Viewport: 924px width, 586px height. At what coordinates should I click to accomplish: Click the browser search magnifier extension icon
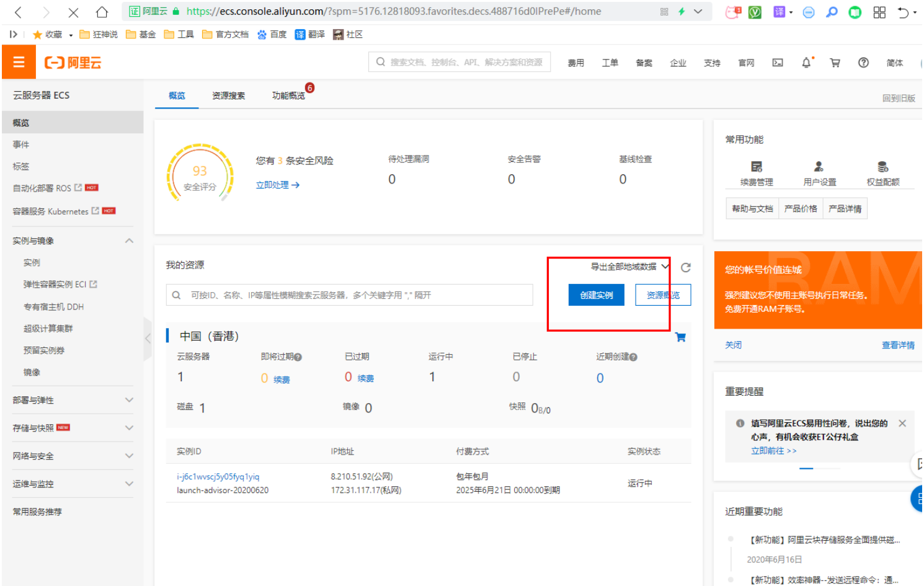pyautogui.click(x=832, y=12)
